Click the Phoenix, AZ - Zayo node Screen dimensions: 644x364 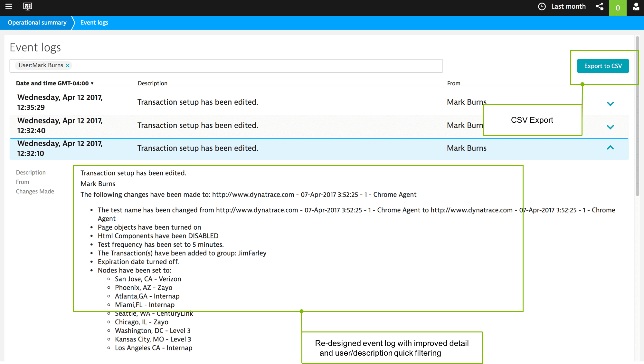pos(144,288)
